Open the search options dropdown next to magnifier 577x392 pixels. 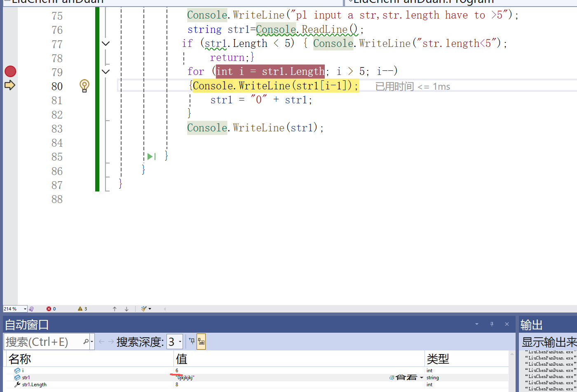92,342
